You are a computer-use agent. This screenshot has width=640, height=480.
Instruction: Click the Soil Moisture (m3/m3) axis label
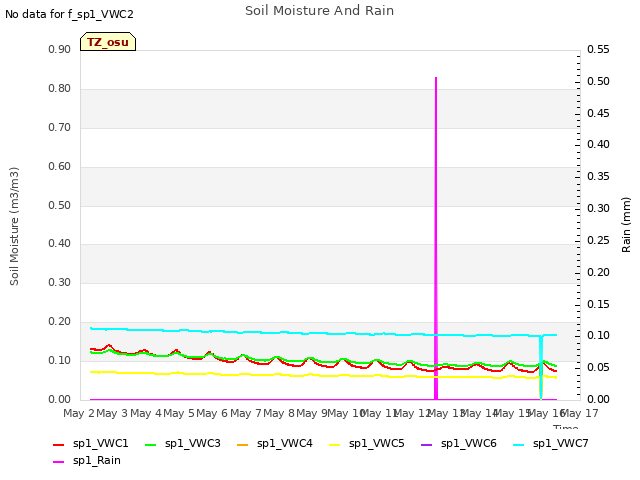[14, 226]
